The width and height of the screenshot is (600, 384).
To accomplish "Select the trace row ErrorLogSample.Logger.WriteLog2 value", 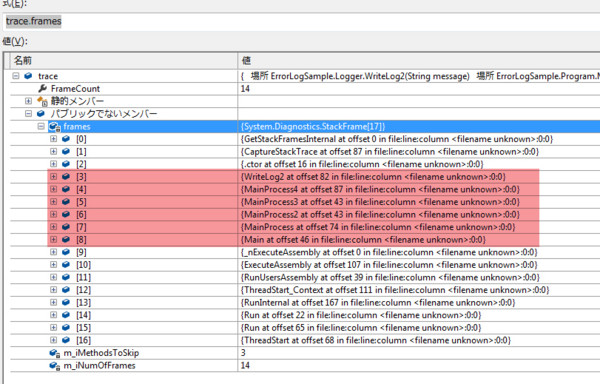I will click(420, 76).
